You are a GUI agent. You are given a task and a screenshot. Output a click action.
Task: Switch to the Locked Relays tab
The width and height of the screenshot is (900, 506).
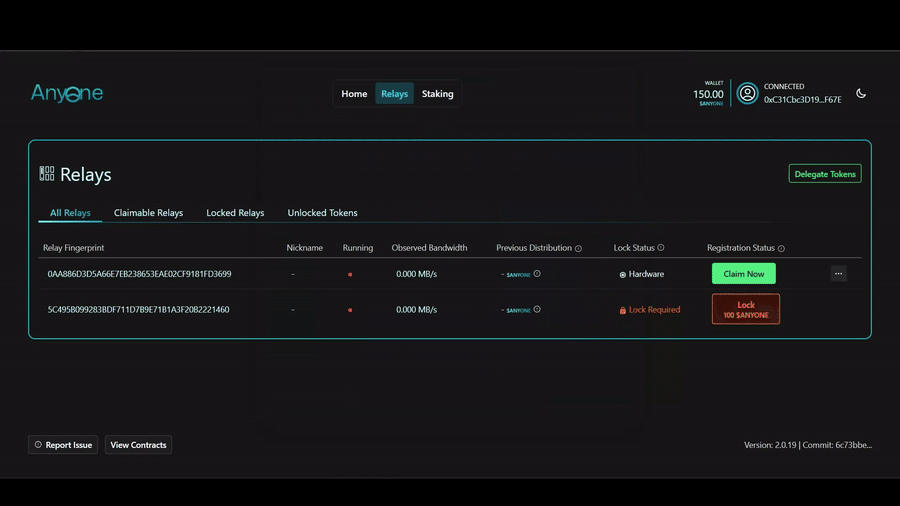click(235, 213)
